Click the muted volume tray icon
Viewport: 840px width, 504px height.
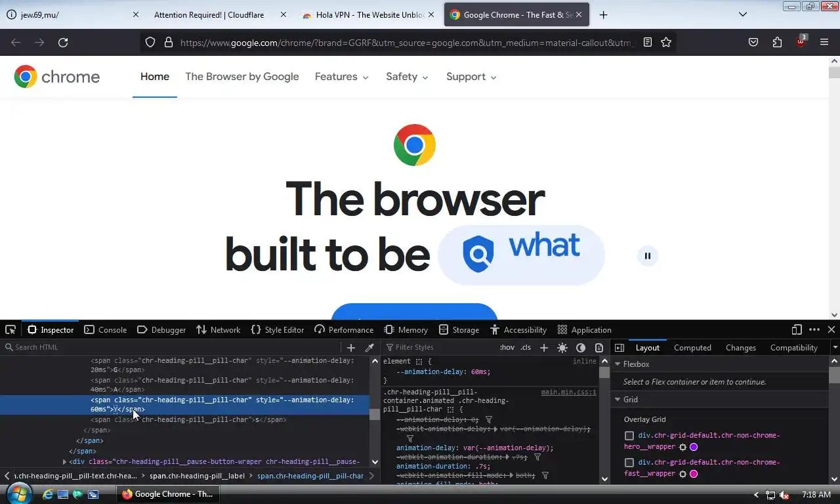coord(784,495)
